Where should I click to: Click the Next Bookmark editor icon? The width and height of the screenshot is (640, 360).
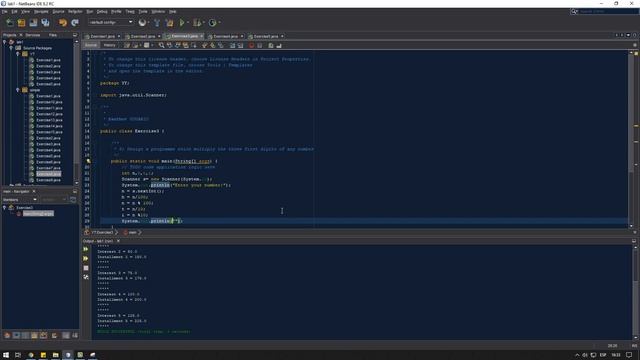tap(213, 45)
